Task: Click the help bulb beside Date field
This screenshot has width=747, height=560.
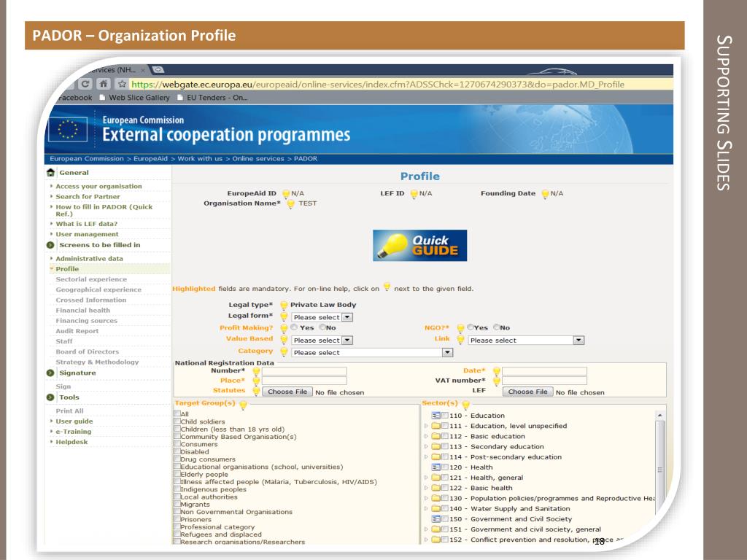Action: click(496, 371)
